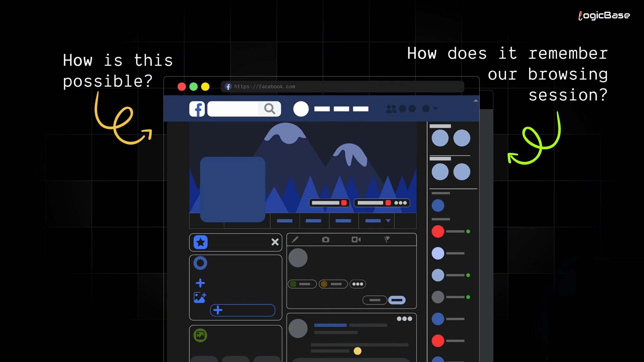Select the first profile navigation tab
This screenshot has width=644, height=362.
pyautogui.click(x=284, y=221)
